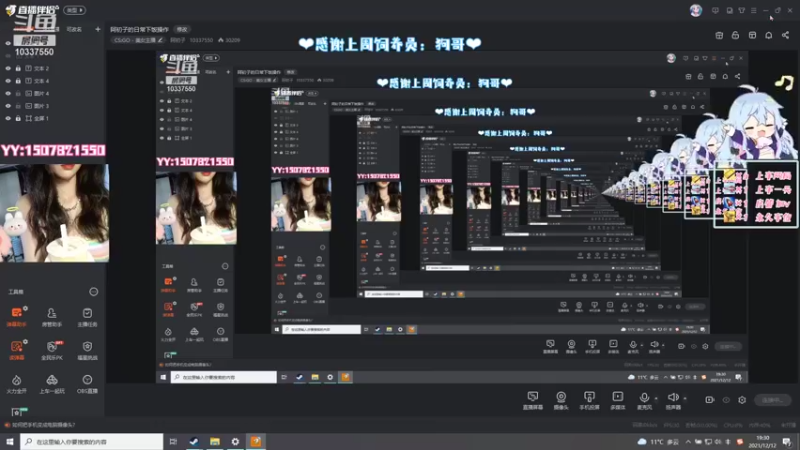Open the 房管助手 room manager tool
Screen dimensions: 800x450
click(52, 317)
